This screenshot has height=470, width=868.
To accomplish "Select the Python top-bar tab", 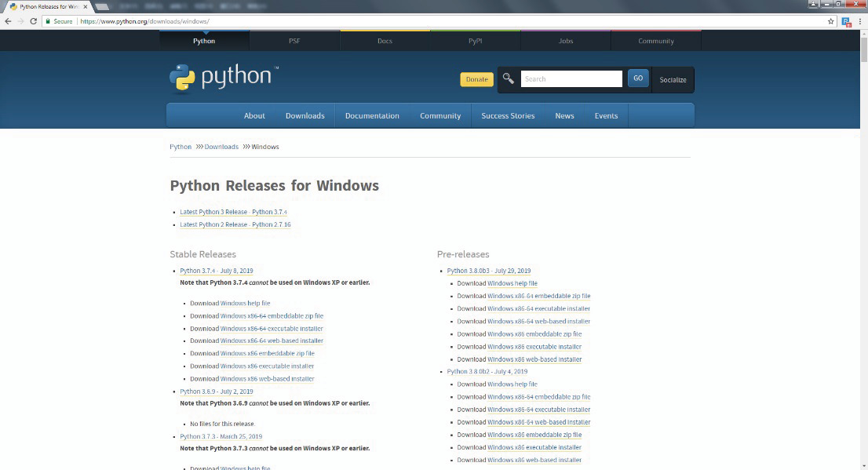I will click(204, 41).
